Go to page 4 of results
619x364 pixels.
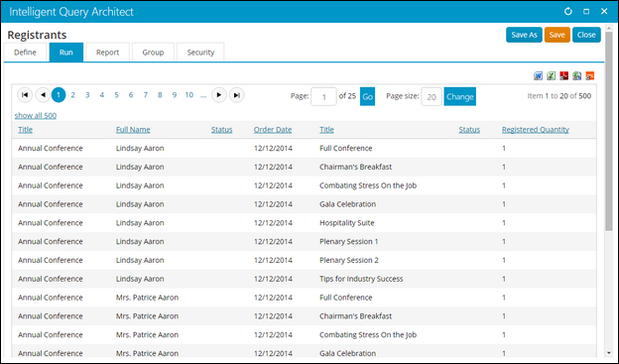pyautogui.click(x=102, y=95)
